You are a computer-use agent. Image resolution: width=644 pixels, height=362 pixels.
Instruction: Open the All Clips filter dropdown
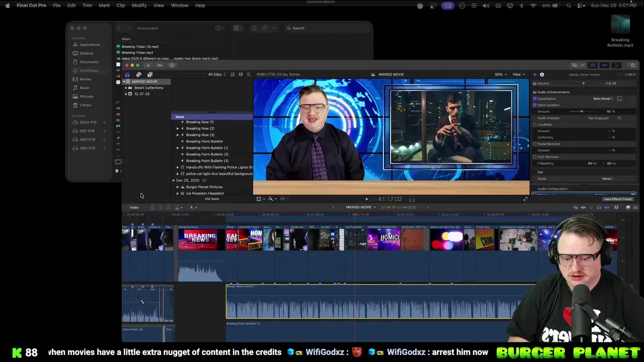point(217,74)
